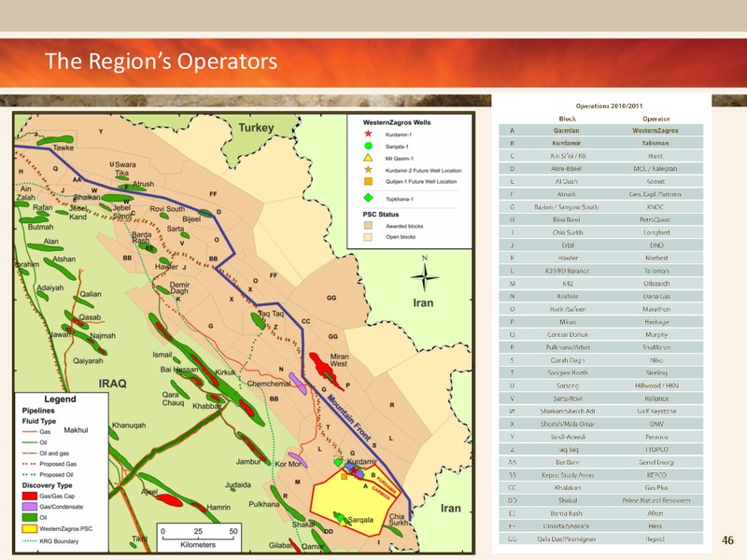
Task: Click the Oil and gas pipeline legend line
Action: tap(29, 453)
